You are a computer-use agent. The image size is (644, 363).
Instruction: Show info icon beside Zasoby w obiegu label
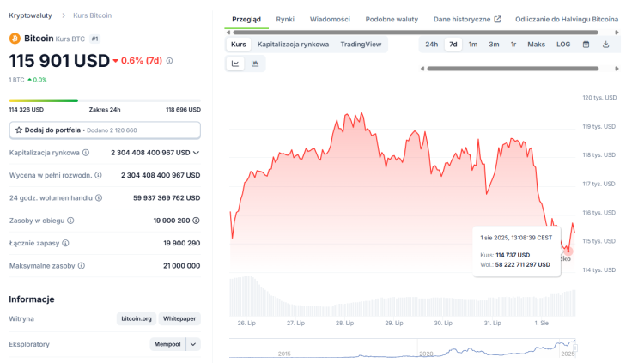click(x=70, y=221)
